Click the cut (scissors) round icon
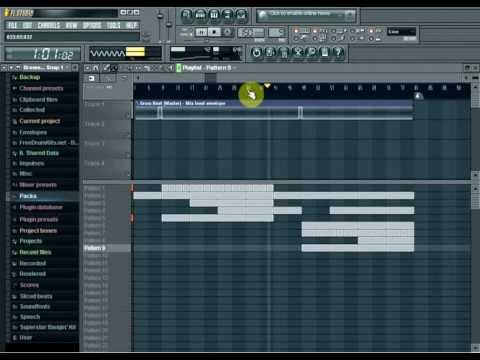 [x=297, y=52]
